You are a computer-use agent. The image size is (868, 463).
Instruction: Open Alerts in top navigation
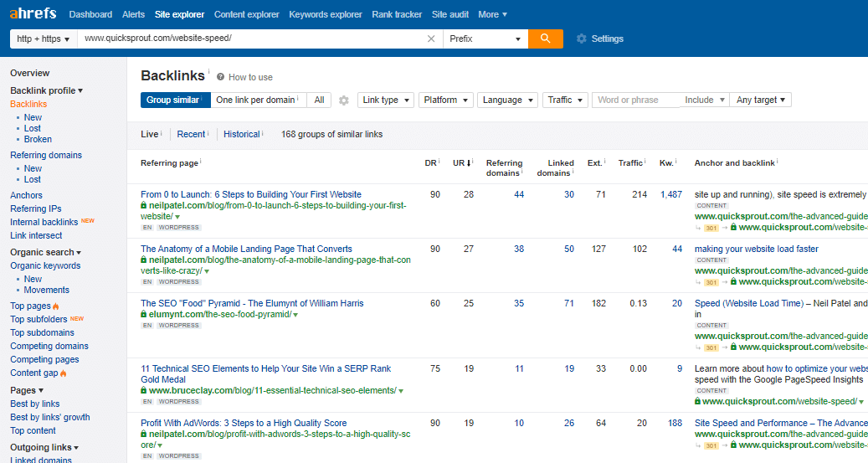(x=133, y=14)
